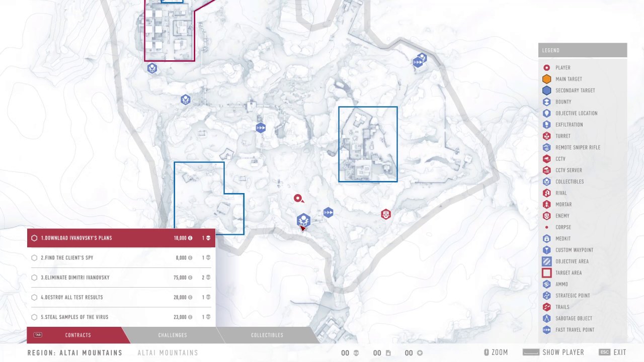Select the Sabotage Object legend icon
This screenshot has width=644, height=362.
[547, 318]
